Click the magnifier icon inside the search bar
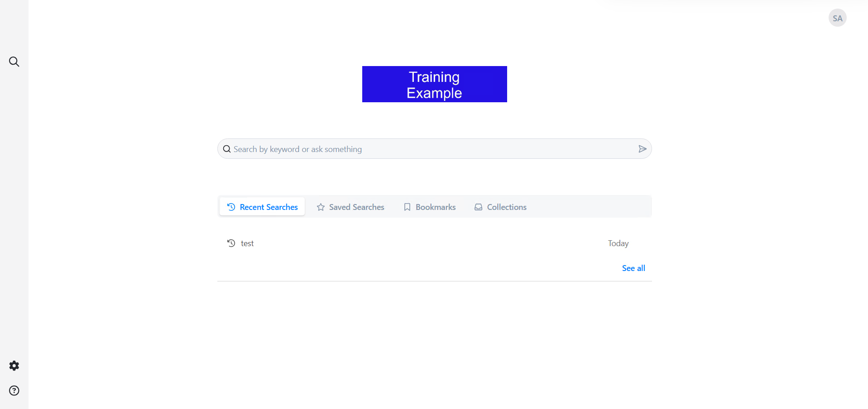Viewport: 868px width, 409px height. coord(227,149)
